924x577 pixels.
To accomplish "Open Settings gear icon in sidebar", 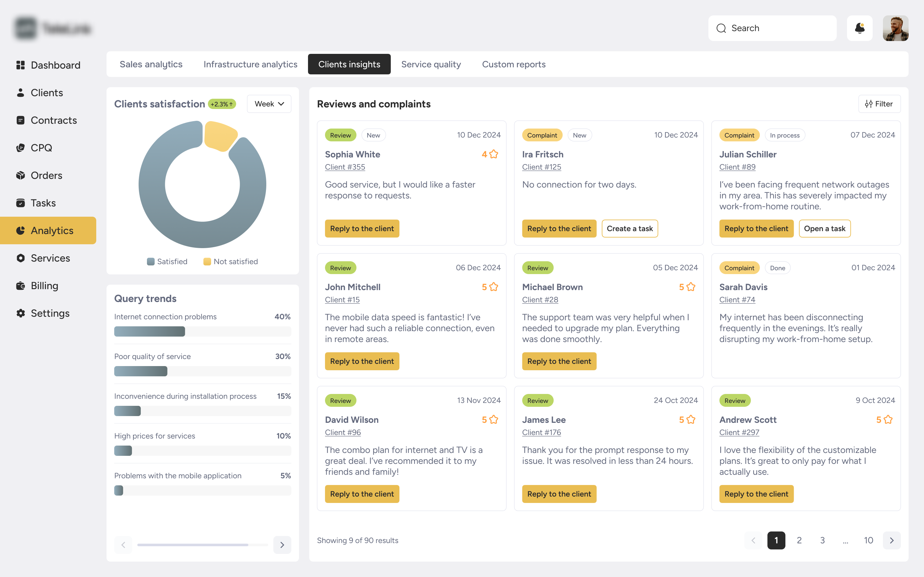I will [21, 313].
